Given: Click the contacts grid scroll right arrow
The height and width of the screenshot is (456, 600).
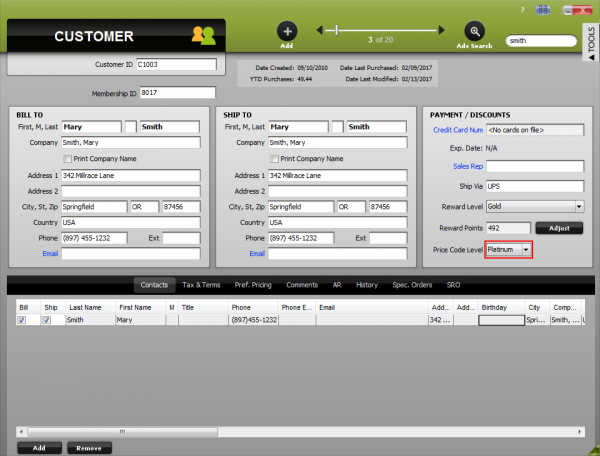Looking at the screenshot, I should click(x=580, y=432).
